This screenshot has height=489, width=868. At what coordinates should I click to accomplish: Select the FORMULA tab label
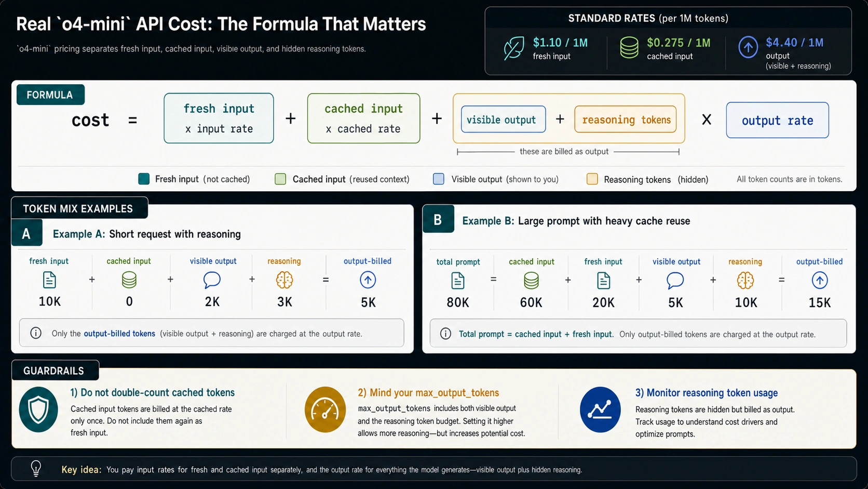tap(50, 95)
